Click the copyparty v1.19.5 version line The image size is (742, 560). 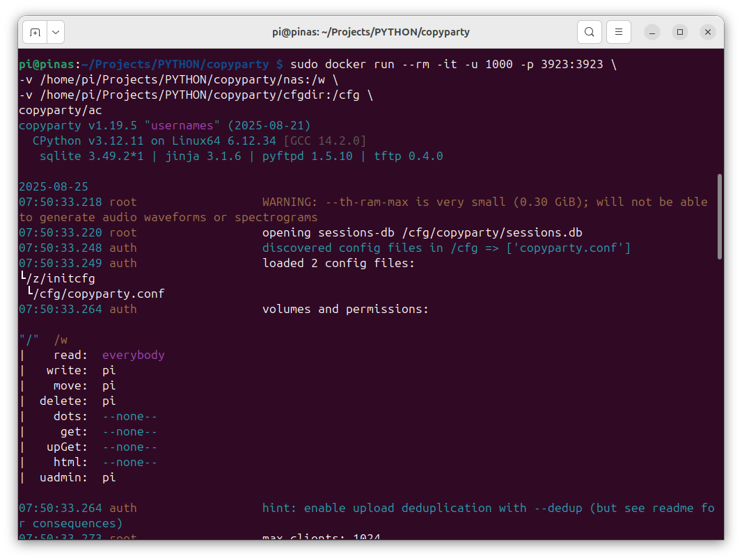(x=164, y=125)
